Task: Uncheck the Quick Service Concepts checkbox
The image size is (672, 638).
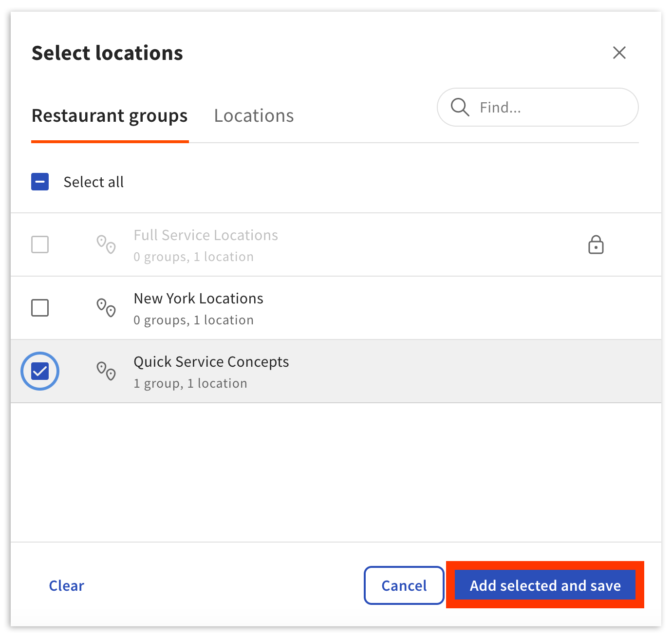Action: [40, 371]
